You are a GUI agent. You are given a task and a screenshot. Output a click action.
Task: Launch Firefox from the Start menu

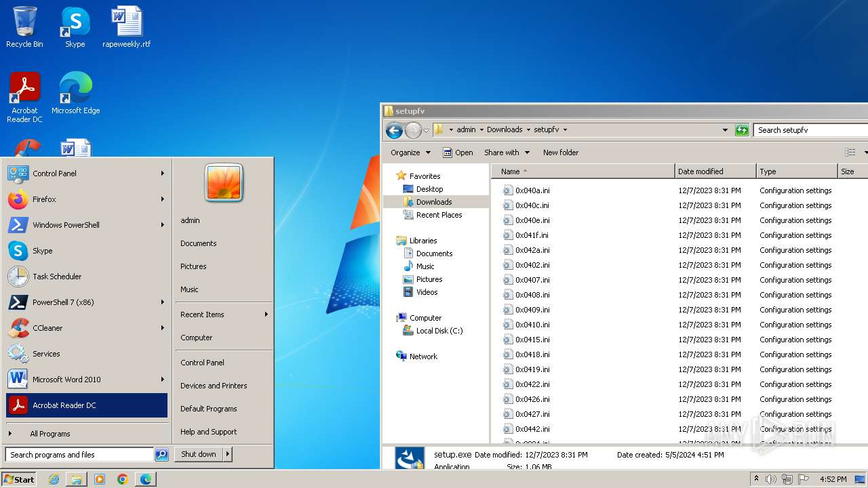click(86, 199)
